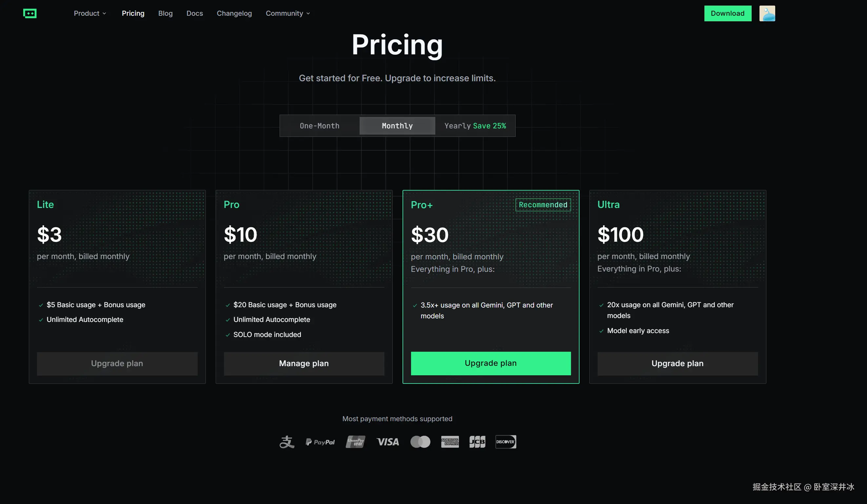This screenshot has height=504, width=867.
Task: Click Upgrade plan on Pro+ card
Action: coord(490,363)
